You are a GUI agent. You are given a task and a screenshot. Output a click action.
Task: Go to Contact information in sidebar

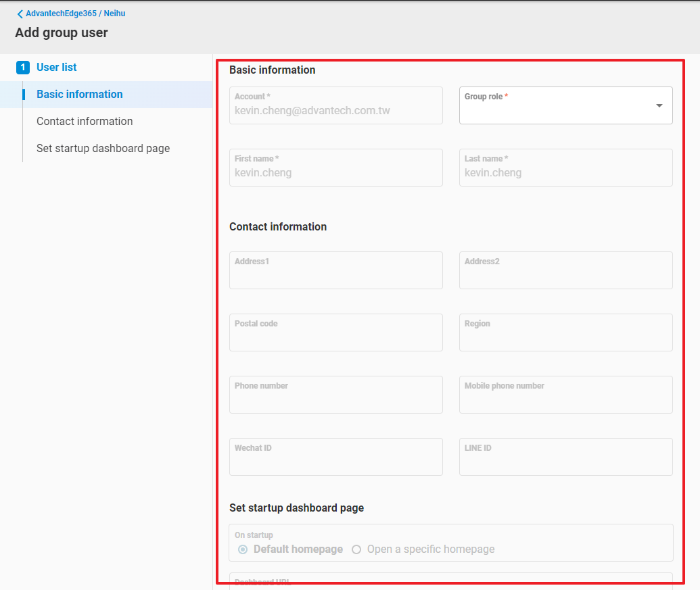pos(85,122)
